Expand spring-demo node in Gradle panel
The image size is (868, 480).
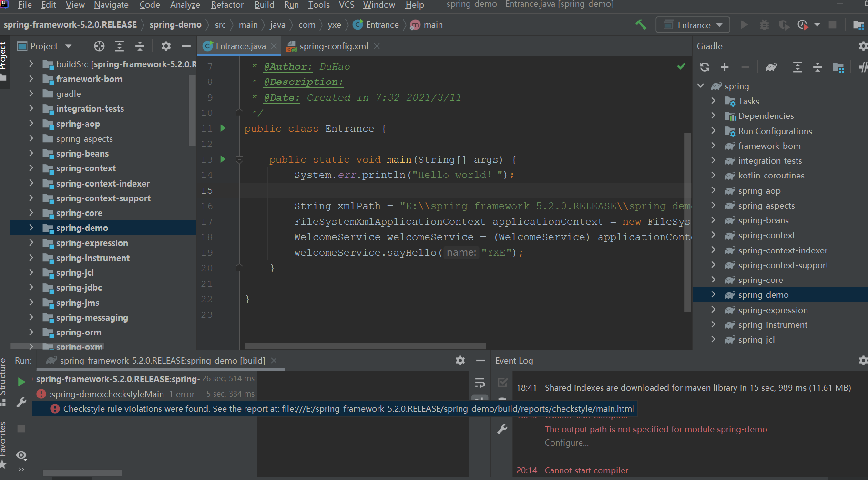coord(713,294)
